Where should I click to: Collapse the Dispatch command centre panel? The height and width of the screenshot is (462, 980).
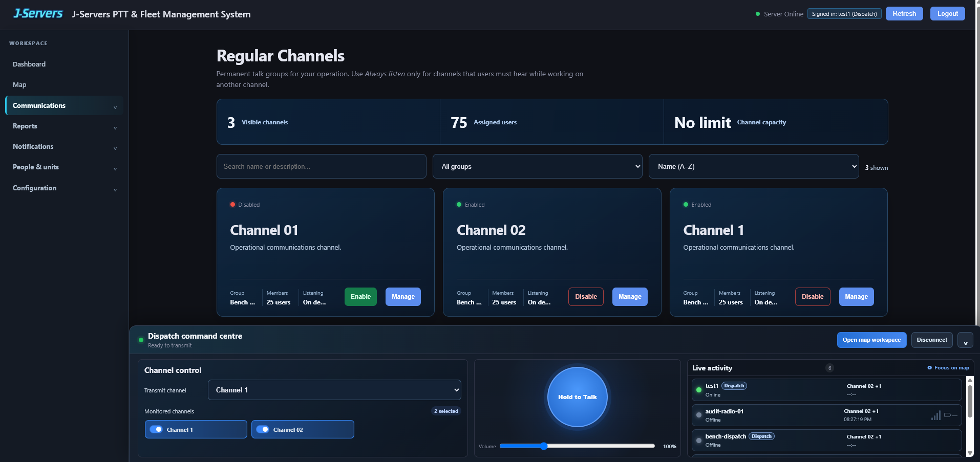(x=966, y=340)
